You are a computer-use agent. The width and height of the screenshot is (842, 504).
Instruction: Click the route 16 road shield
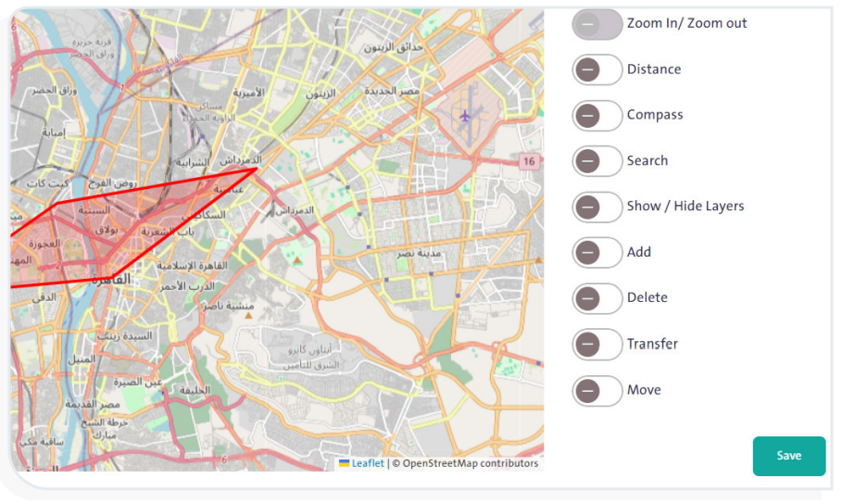528,161
